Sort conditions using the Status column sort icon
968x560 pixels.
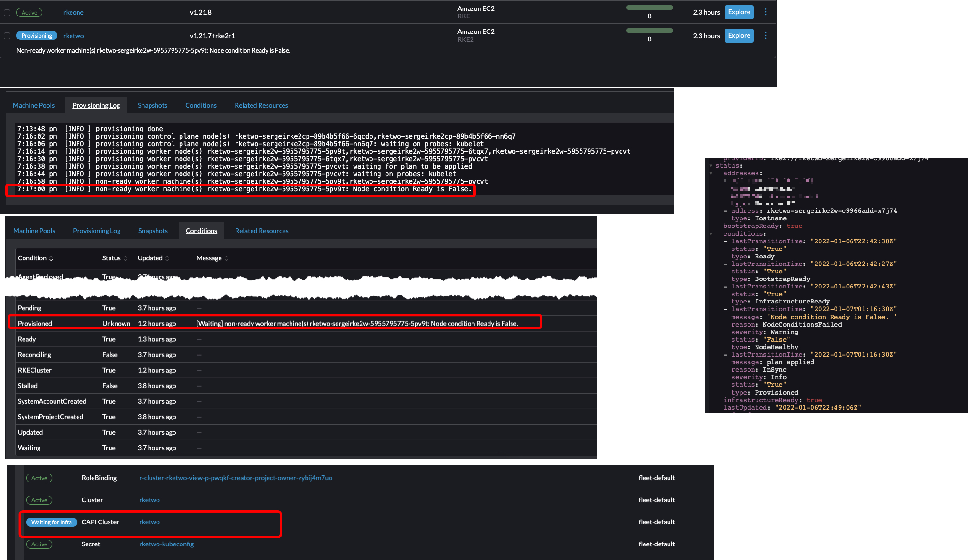[x=126, y=258]
